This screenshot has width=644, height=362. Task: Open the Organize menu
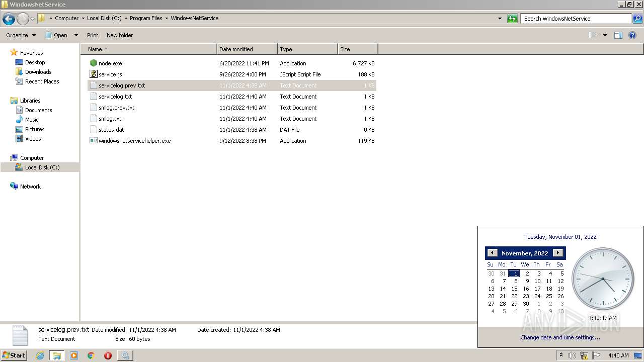pyautogui.click(x=21, y=35)
